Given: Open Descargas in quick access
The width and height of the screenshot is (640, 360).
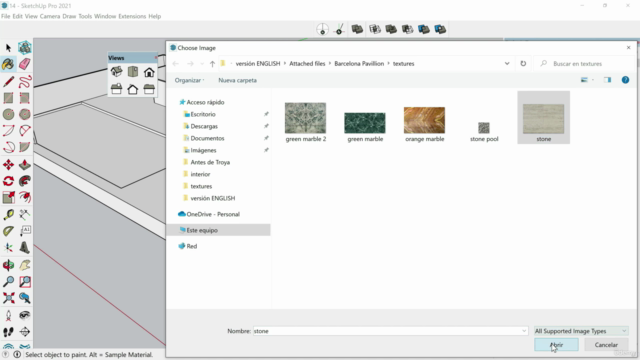Looking at the screenshot, I should coord(204,127).
